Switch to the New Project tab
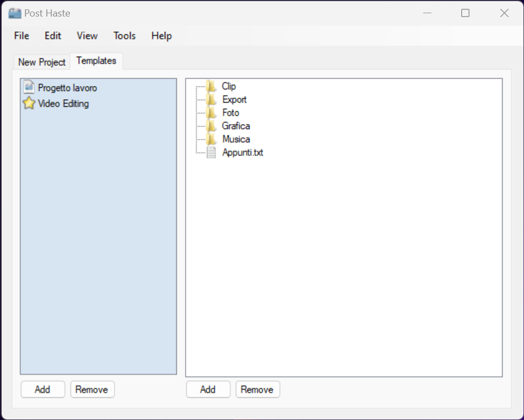The height and width of the screenshot is (420, 524). 42,62
